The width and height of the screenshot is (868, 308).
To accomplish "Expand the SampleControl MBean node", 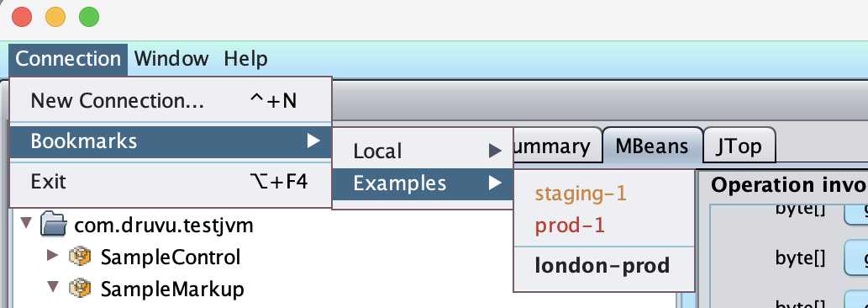I will pos(53,255).
